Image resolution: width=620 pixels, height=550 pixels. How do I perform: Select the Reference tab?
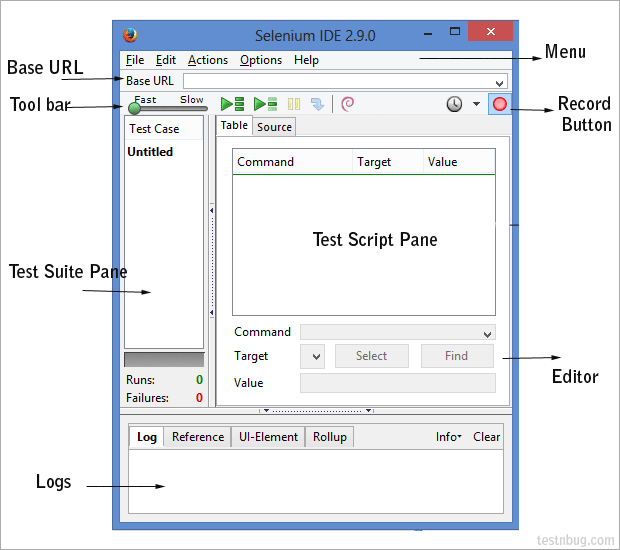tap(198, 437)
